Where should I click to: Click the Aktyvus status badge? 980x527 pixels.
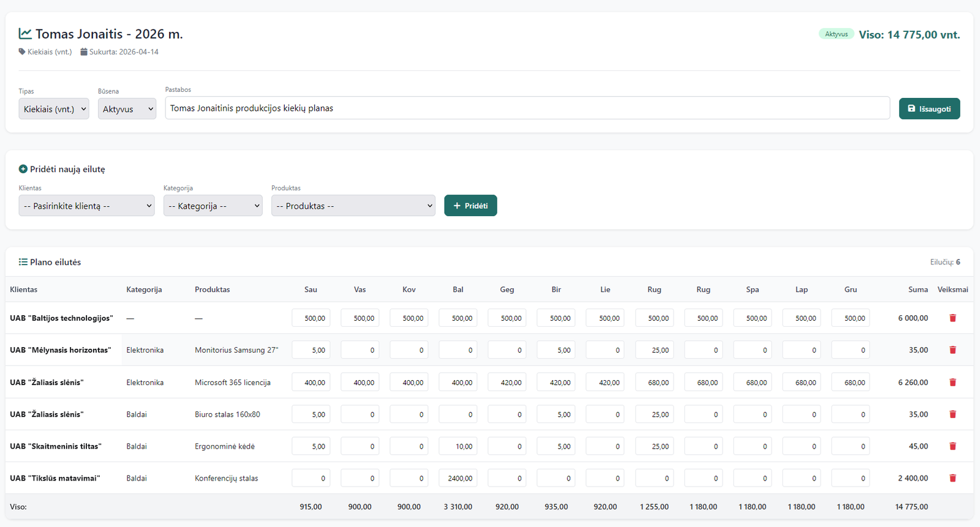836,34
